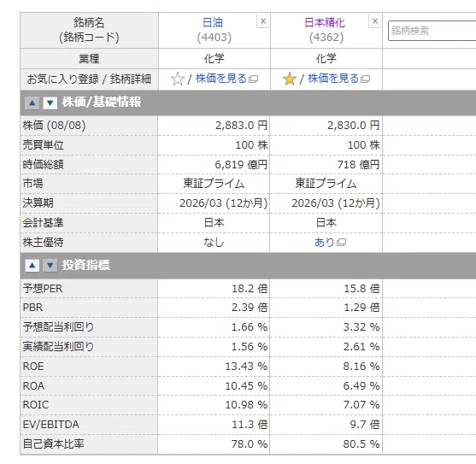The width and height of the screenshot is (476, 464).
Task: Click the external-link icon beside 日油 株価を見る
Action: click(x=253, y=79)
